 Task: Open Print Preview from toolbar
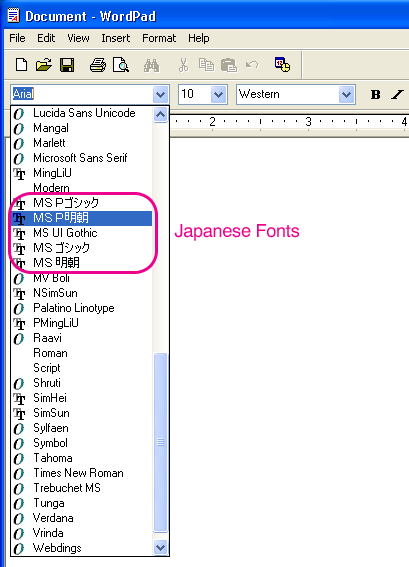point(120,65)
